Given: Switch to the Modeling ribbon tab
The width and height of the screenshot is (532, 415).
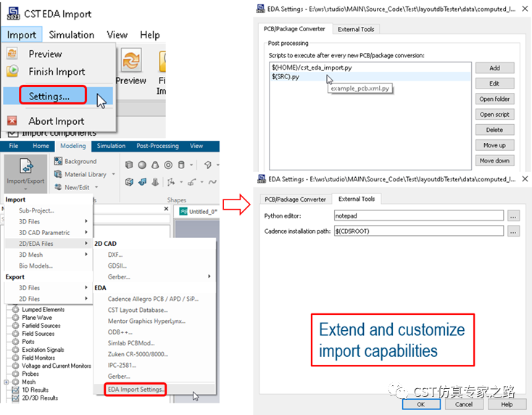Looking at the screenshot, I should click(x=73, y=146).
